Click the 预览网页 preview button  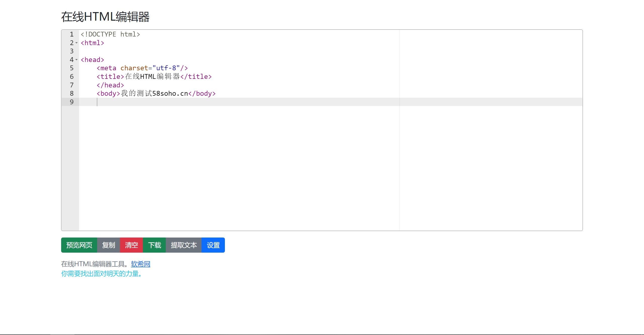pos(79,245)
